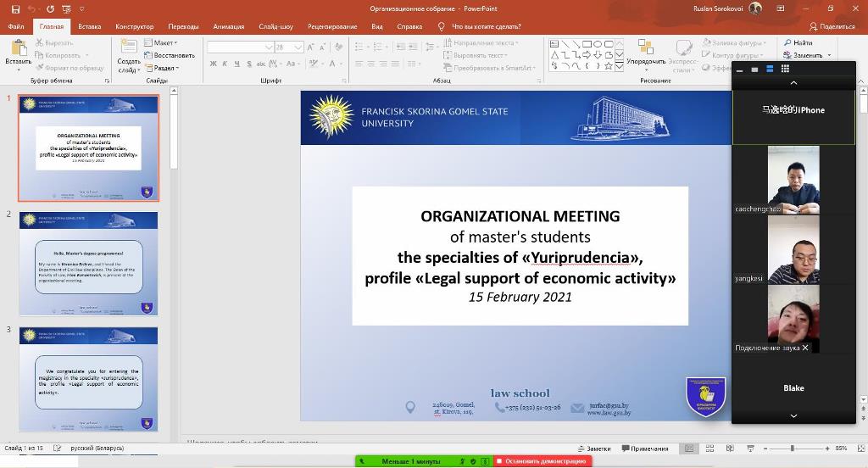Screen dimensions: 868x468
Task: Expand Направление текста text direction dropdown
Action: 481,42
